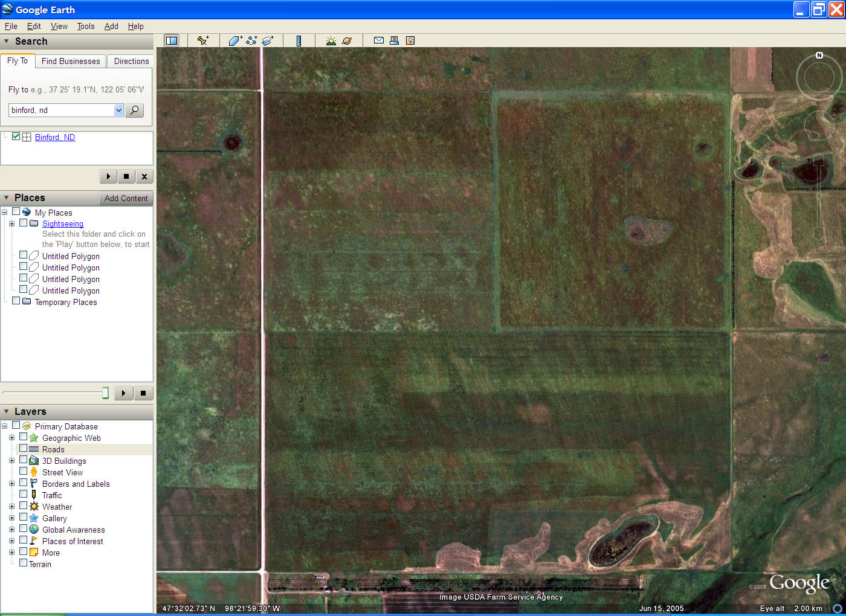Click the Sightseeing folder icon
846x616 pixels.
34,223
